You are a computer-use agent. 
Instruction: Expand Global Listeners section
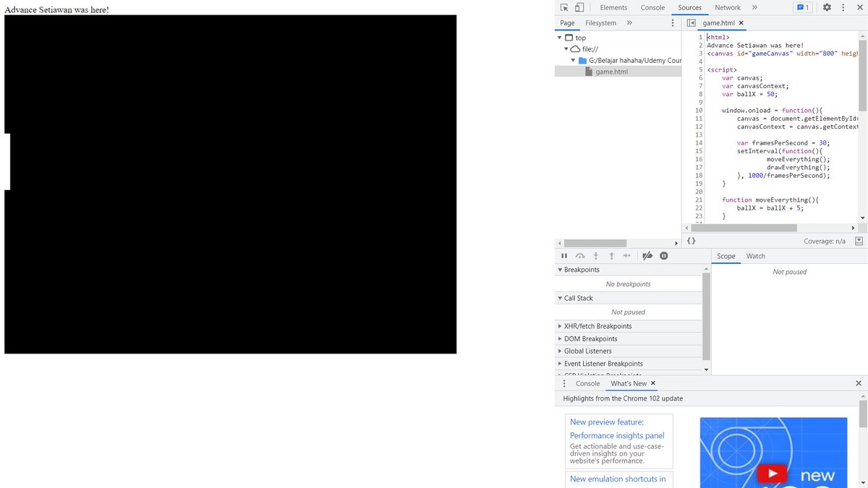tap(629, 351)
